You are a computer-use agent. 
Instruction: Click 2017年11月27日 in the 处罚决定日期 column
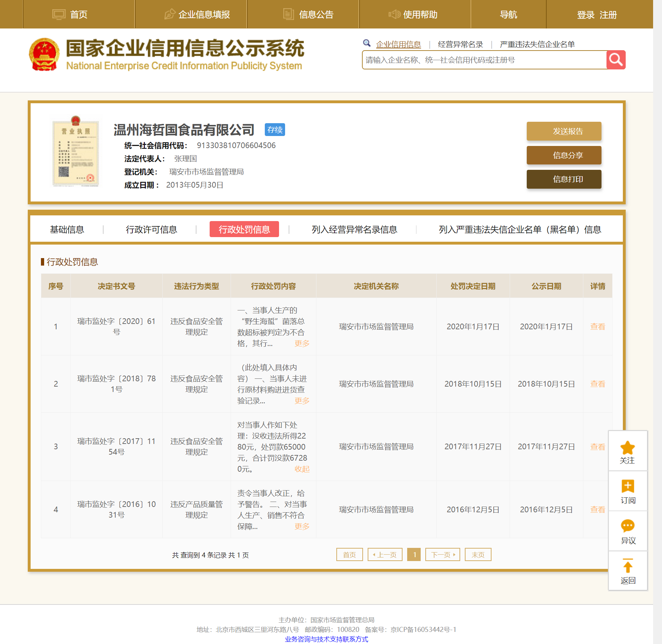pos(473,447)
